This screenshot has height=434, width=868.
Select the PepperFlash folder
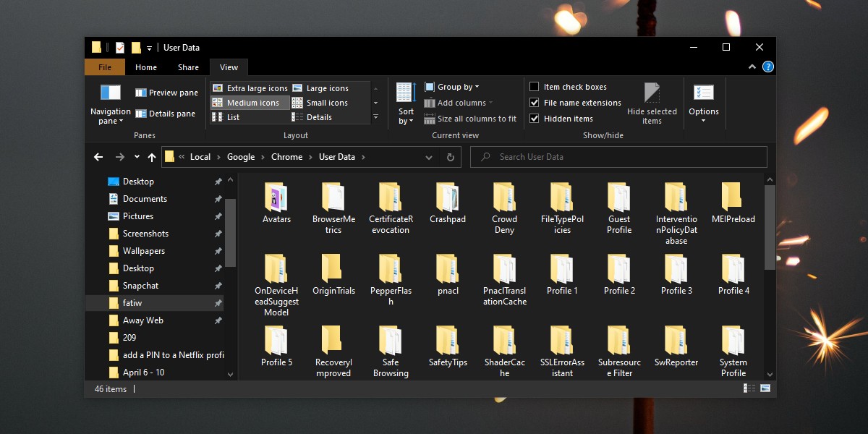click(391, 281)
